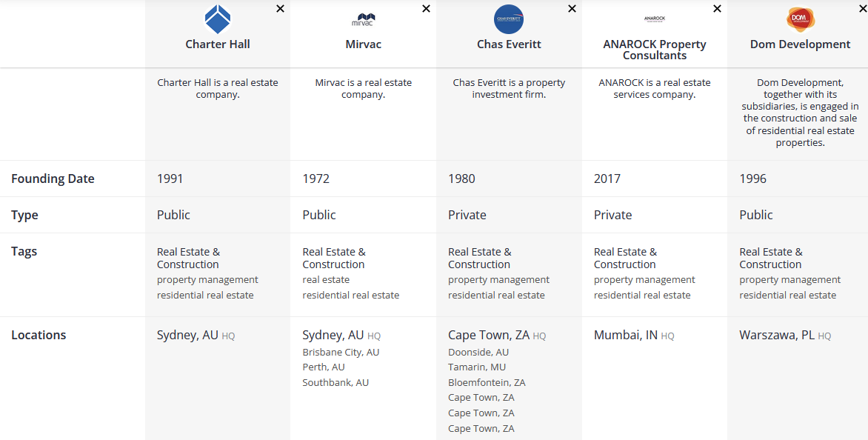The height and width of the screenshot is (440, 868).
Task: Open Dom Development company page
Action: click(x=800, y=44)
